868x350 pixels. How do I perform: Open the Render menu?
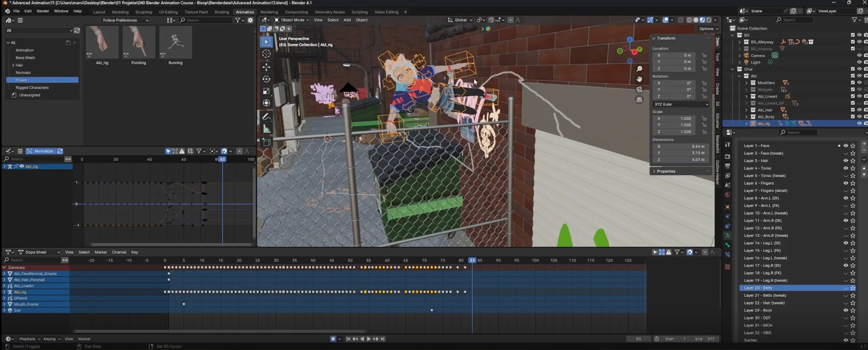pyautogui.click(x=43, y=11)
